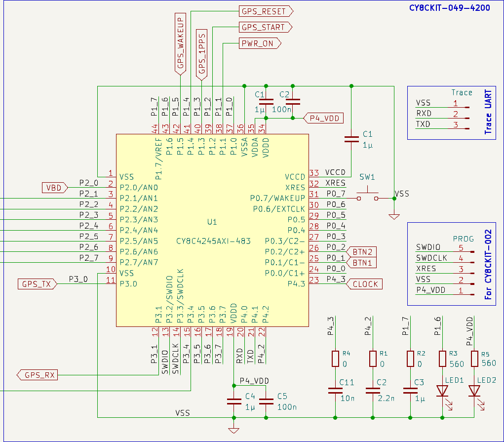Select the R1 resistor symbol
This screenshot has height=442, width=504.
click(x=373, y=359)
